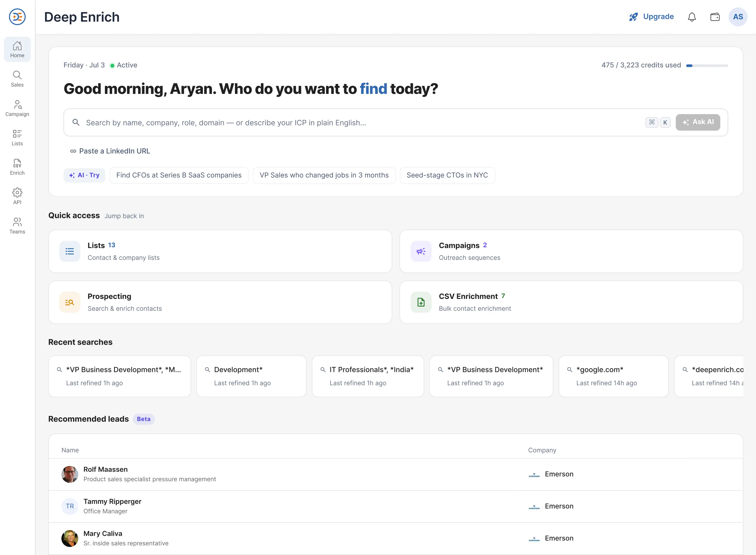756x555 pixels.
Task: Open recent search *VP Business Development* only
Action: click(491, 376)
